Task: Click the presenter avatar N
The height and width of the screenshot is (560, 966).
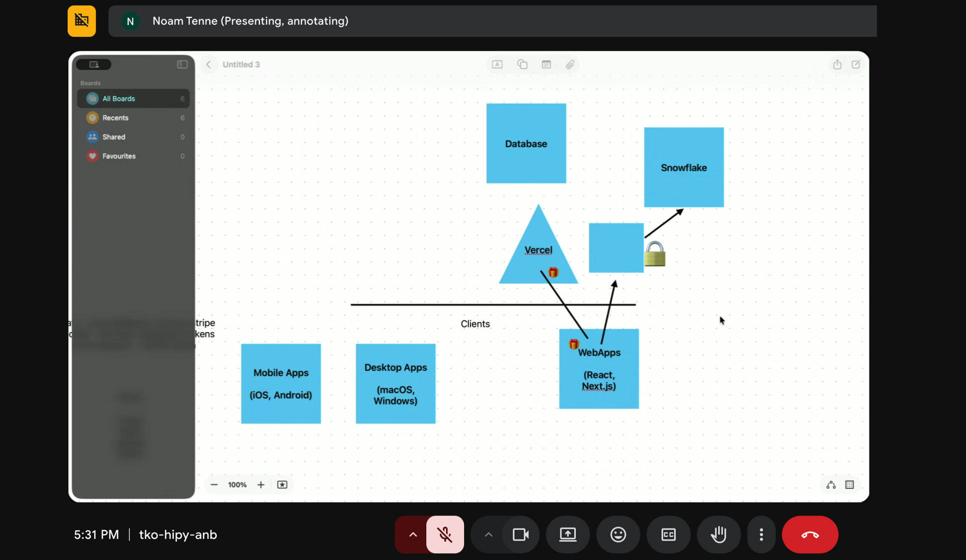Action: point(130,21)
